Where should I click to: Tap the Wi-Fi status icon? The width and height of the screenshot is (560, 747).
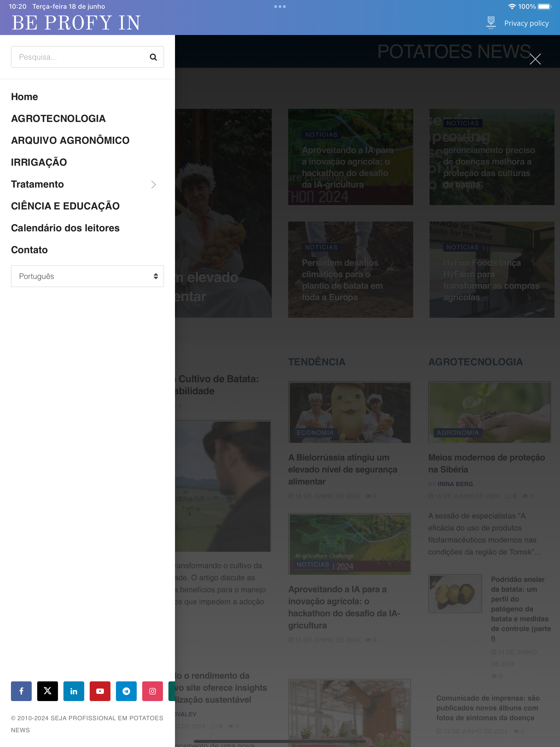point(512,6)
